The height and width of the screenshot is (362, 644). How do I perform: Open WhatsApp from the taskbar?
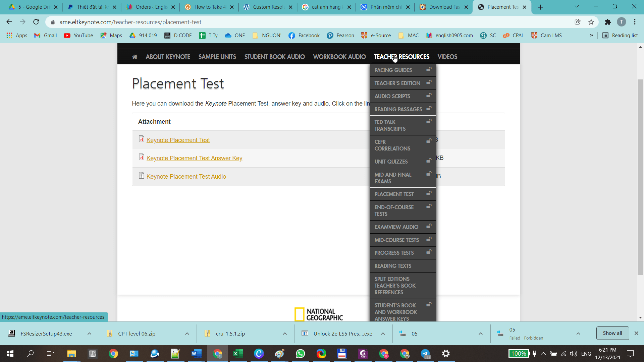coord(300,354)
